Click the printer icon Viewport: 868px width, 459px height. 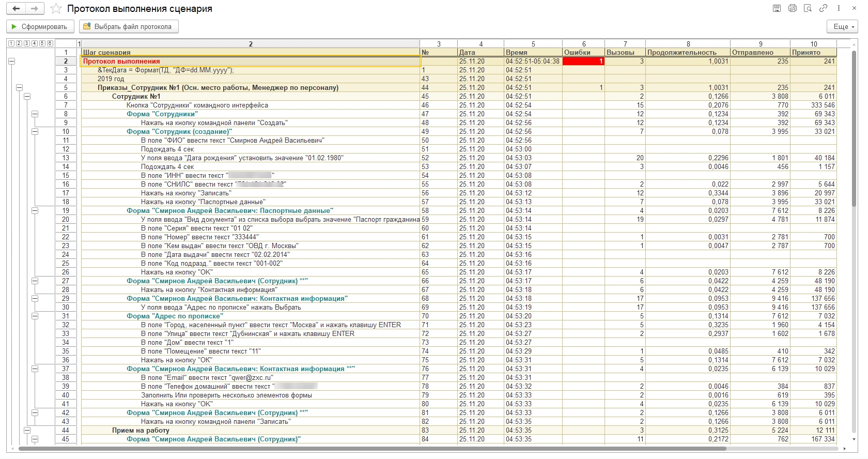pos(792,8)
